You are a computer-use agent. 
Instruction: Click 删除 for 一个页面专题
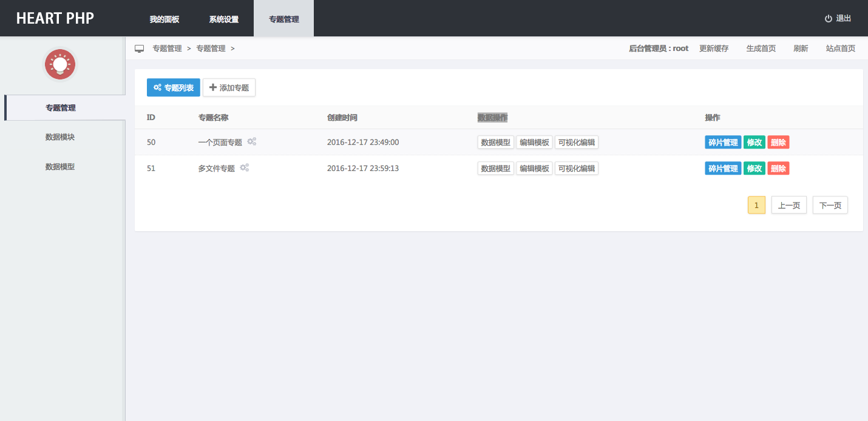pos(778,143)
